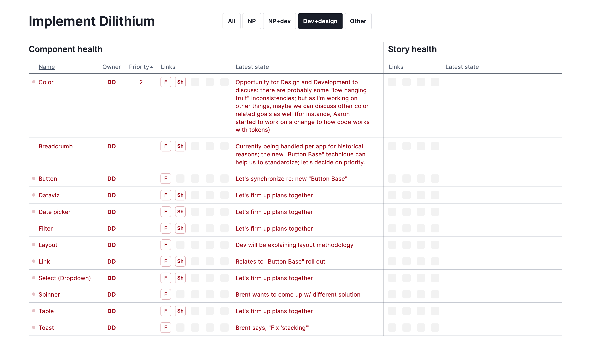Open the F link for Date picker

pyautogui.click(x=166, y=212)
